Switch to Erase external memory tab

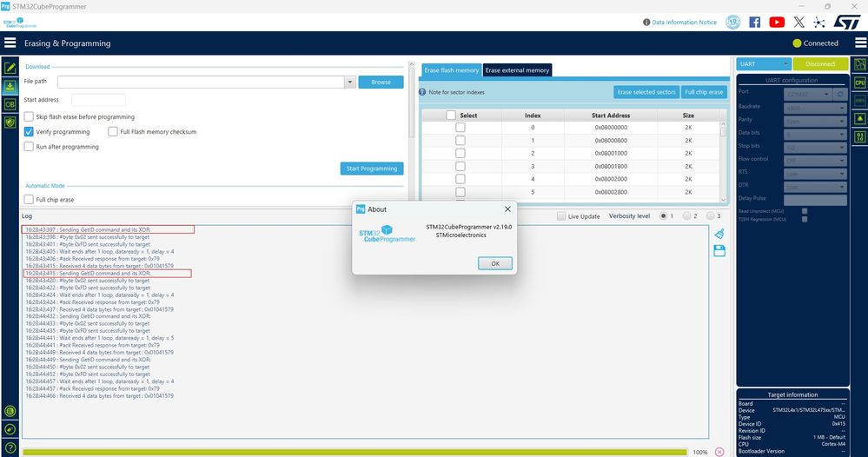click(518, 70)
